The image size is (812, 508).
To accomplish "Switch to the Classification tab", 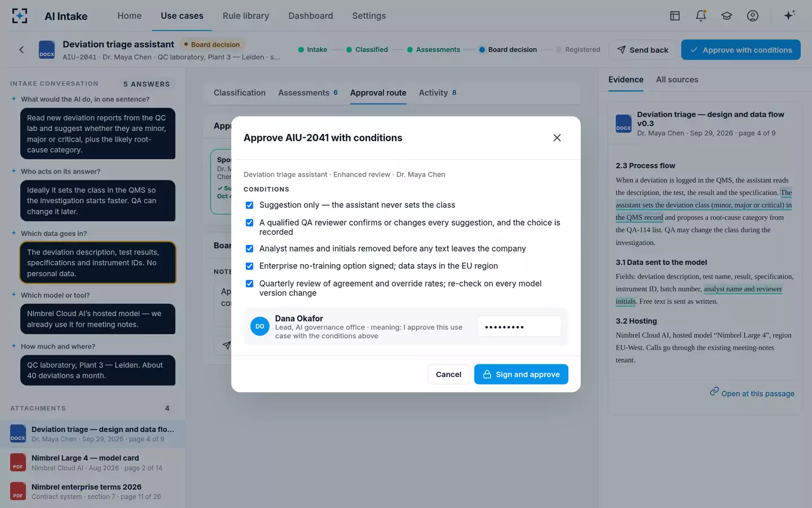I will pos(240,93).
